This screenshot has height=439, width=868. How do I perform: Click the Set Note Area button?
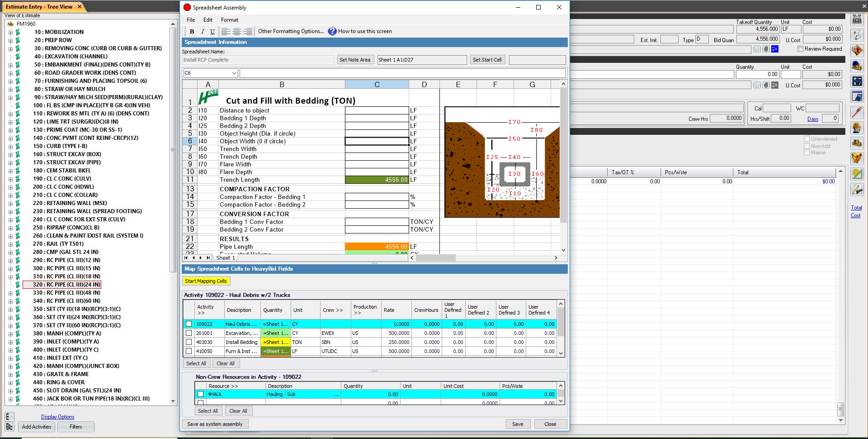click(x=355, y=60)
